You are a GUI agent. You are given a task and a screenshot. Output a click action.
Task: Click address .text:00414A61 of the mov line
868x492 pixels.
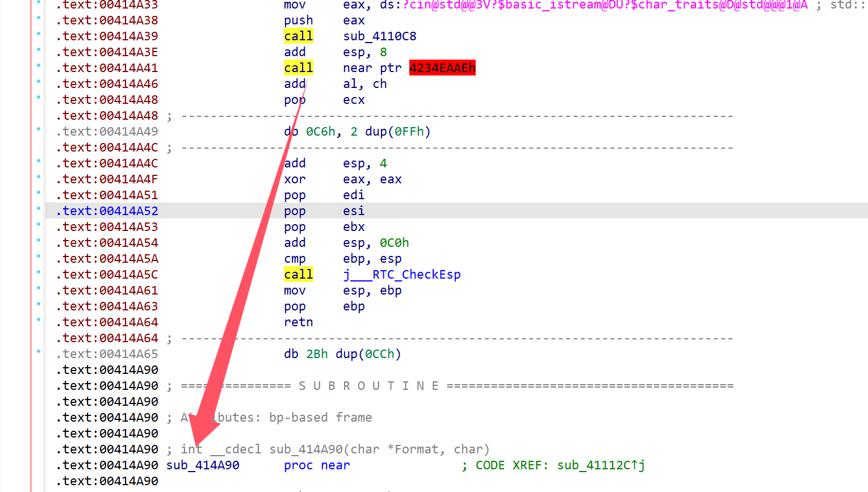107,291
